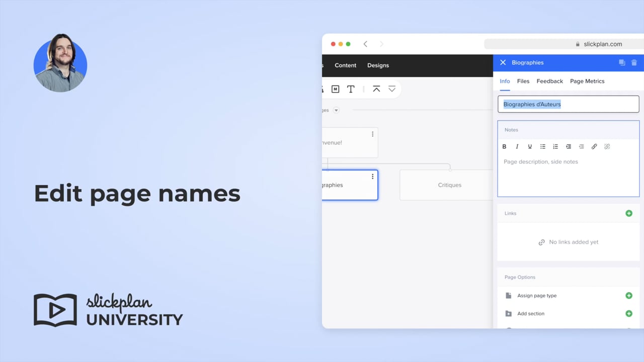Insert a hyperlink in Notes

594,146
